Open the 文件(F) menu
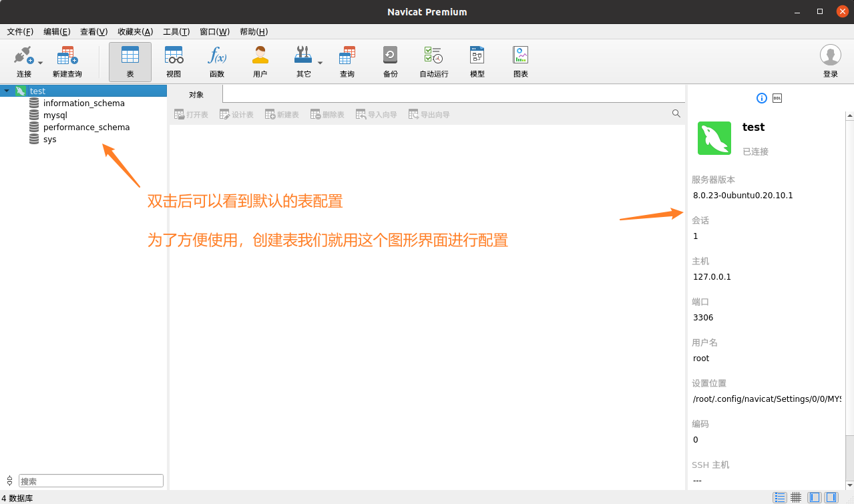Image resolution: width=854 pixels, height=504 pixels. coord(20,31)
